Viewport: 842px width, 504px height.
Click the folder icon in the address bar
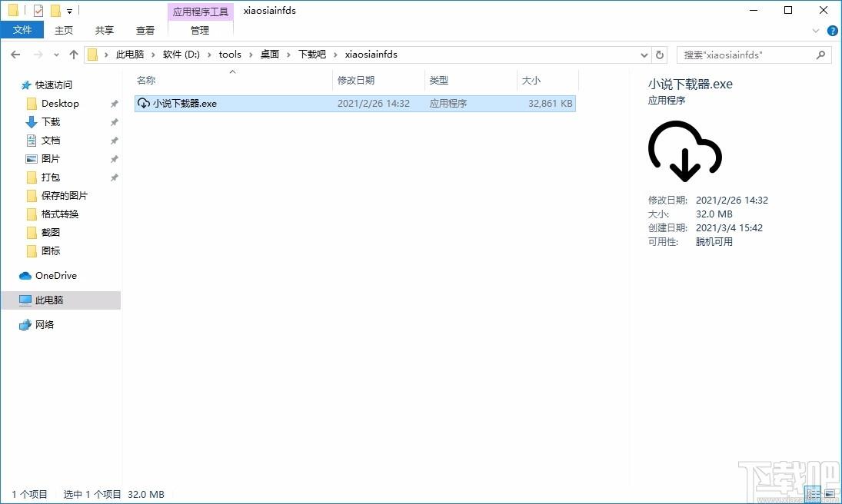92,55
